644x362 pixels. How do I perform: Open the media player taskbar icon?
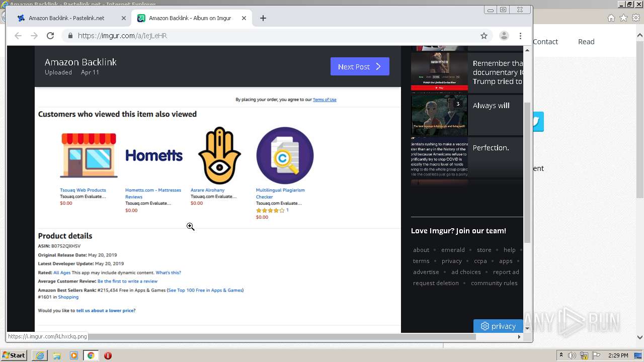pyautogui.click(x=74, y=355)
